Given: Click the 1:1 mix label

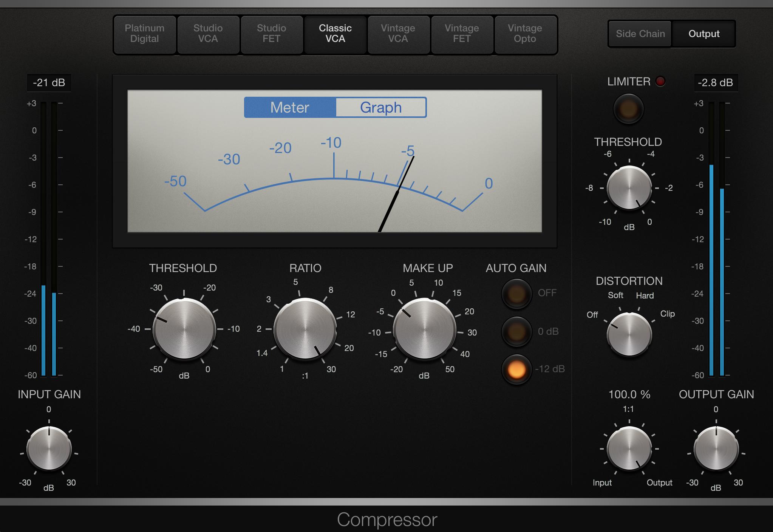Looking at the screenshot, I should 628,409.
